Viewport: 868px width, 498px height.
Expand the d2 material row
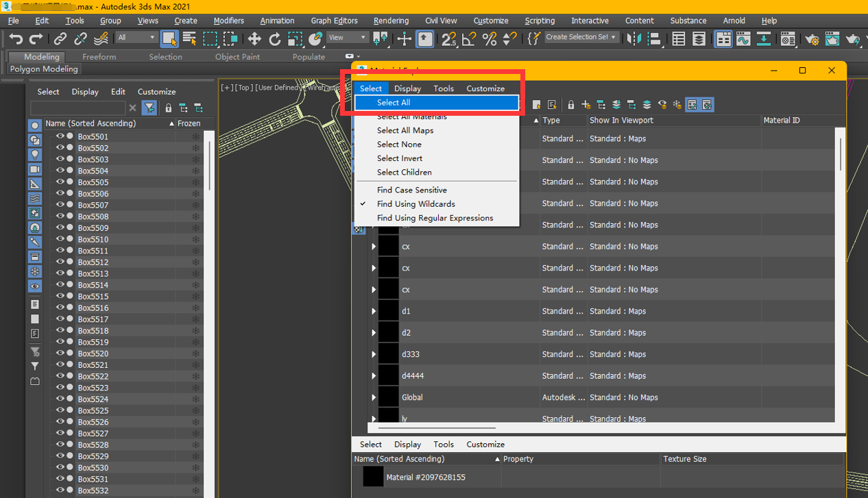(x=374, y=333)
